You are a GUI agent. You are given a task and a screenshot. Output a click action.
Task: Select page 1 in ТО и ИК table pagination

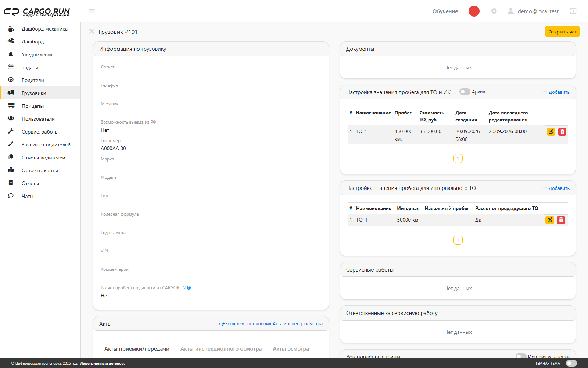[x=458, y=159]
